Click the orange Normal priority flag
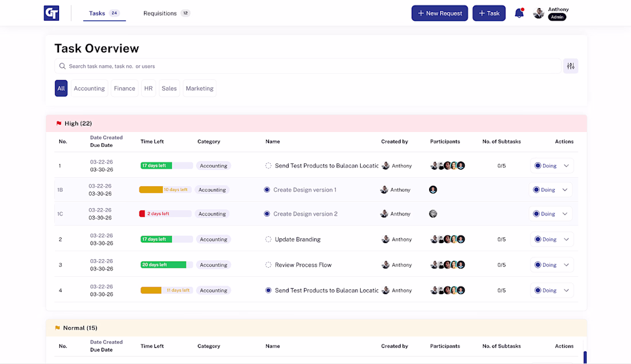The width and height of the screenshot is (631, 364). [x=57, y=328]
